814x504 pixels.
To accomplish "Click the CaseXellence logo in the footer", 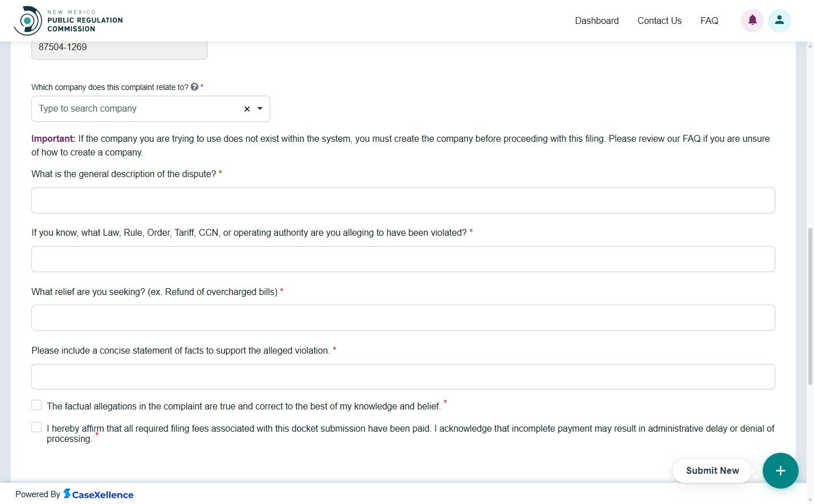I will point(99,494).
